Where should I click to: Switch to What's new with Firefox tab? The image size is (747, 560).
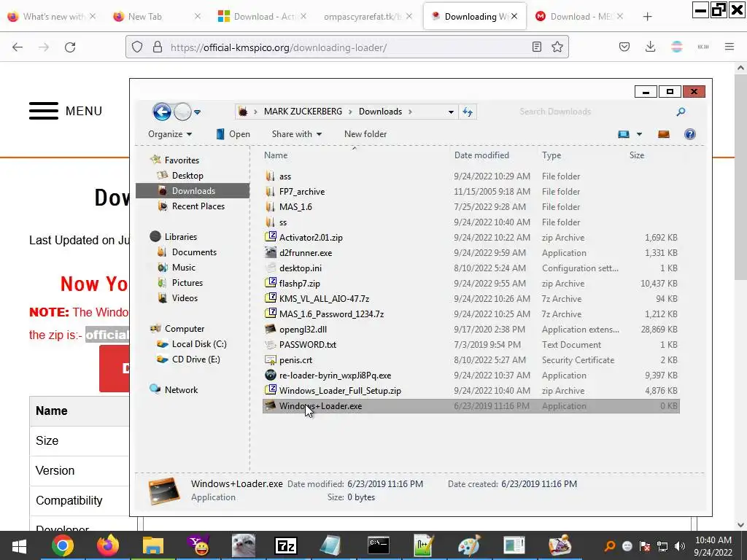[x=53, y=17]
